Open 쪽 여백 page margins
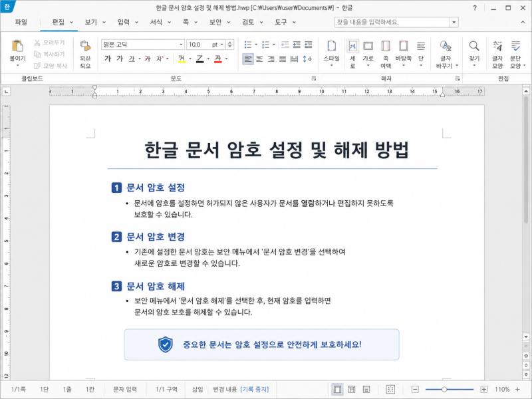The image size is (532, 399). [x=386, y=54]
